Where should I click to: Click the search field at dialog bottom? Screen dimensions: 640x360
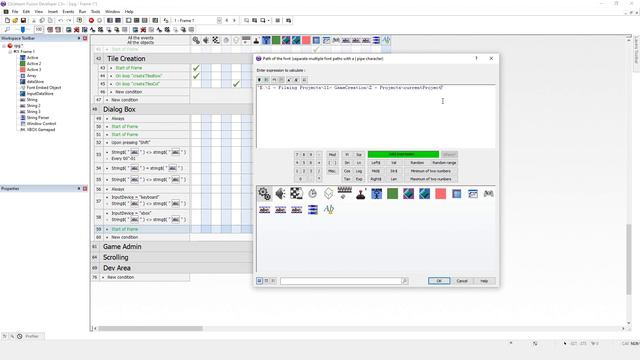(341, 281)
